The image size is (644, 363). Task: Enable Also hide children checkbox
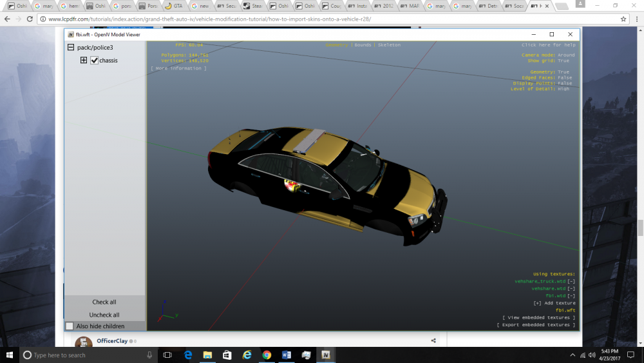click(70, 326)
